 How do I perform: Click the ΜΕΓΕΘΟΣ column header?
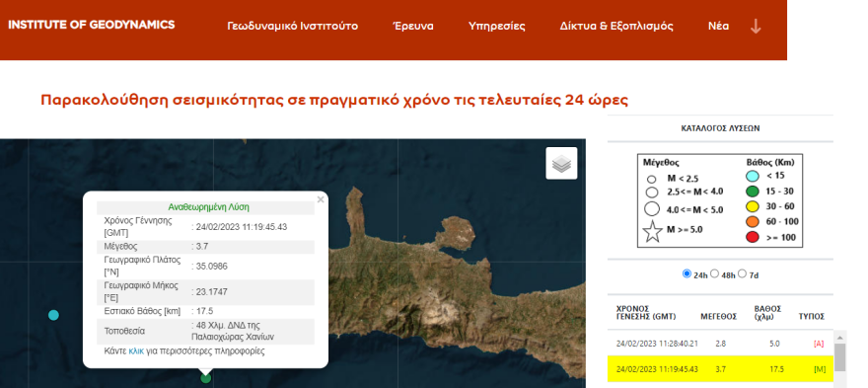point(718,317)
